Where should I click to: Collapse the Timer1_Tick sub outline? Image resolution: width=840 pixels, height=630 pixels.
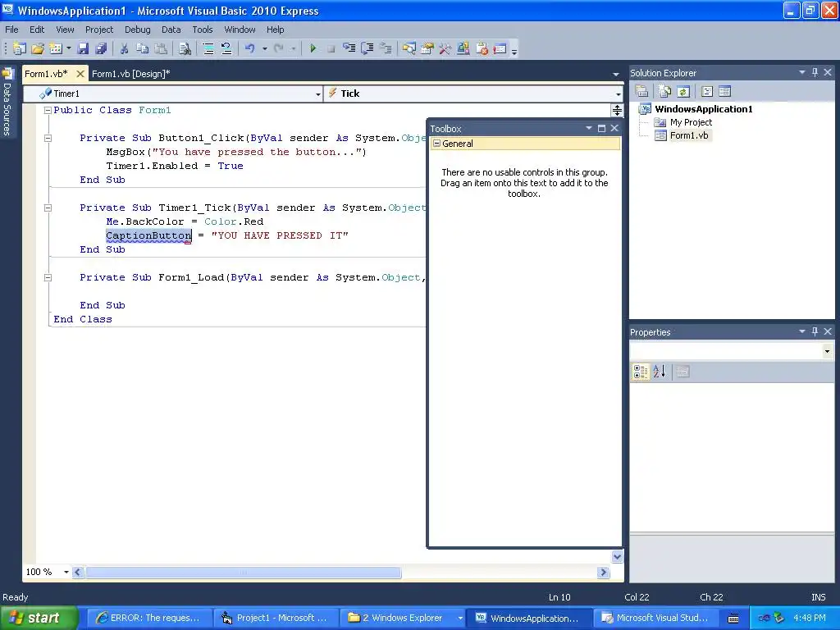48,208
